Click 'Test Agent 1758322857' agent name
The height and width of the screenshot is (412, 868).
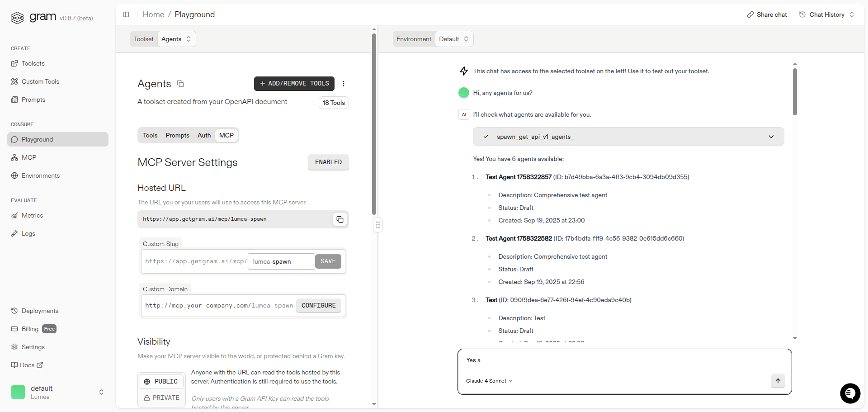519,177
